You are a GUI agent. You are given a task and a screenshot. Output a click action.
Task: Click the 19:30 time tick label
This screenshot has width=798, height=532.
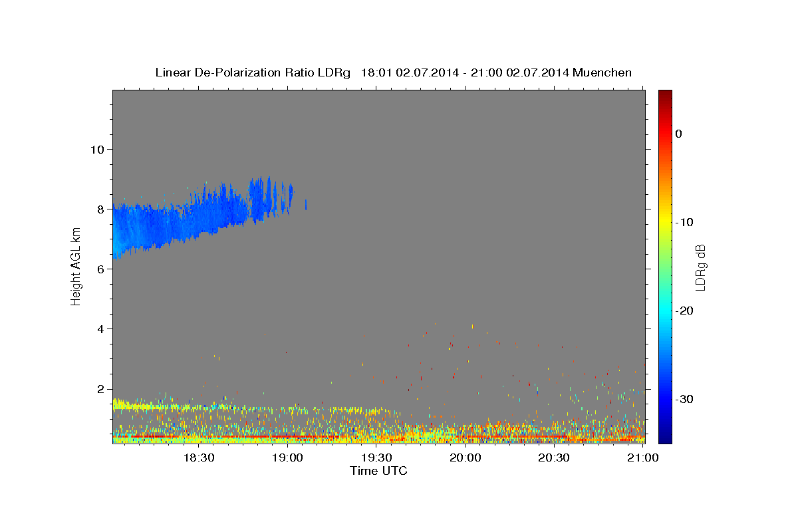376,458
